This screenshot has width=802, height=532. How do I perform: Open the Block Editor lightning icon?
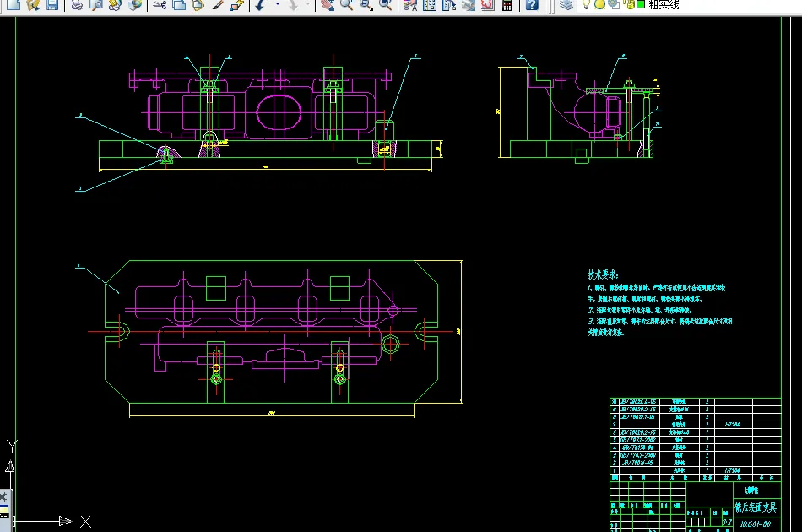point(237,4)
